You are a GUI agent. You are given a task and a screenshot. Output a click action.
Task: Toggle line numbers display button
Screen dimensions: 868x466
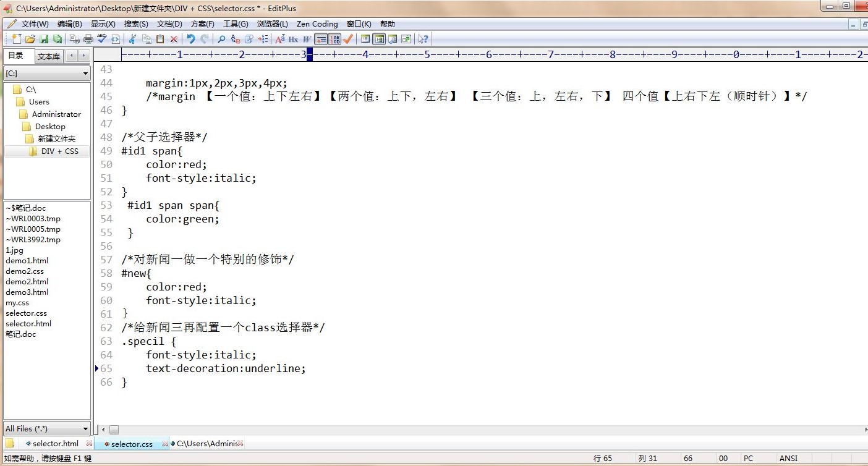[x=334, y=39]
